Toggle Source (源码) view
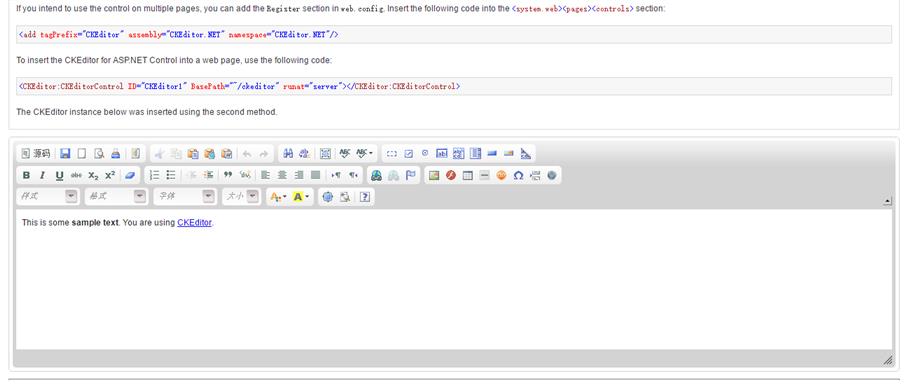The width and height of the screenshot is (908, 387). 35,154
